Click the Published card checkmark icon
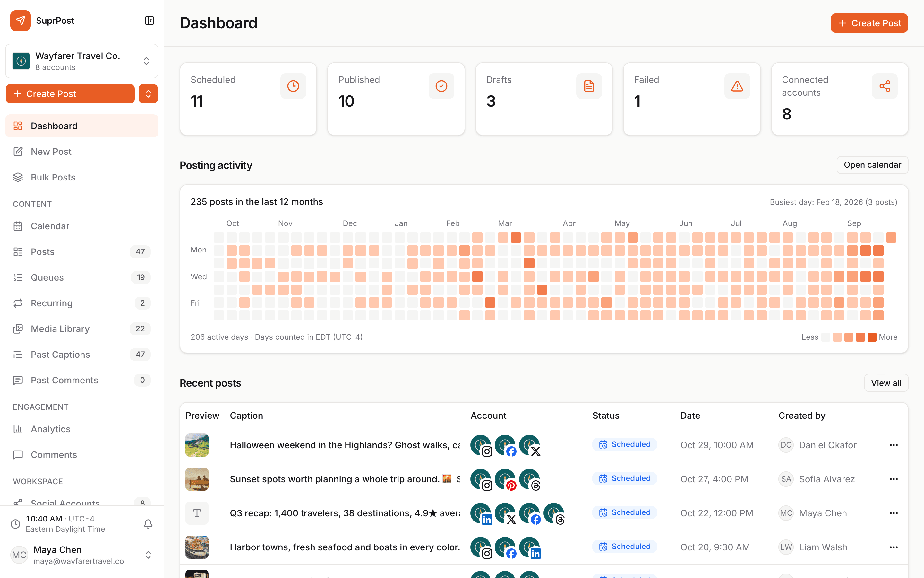The width and height of the screenshot is (924, 578). point(441,86)
